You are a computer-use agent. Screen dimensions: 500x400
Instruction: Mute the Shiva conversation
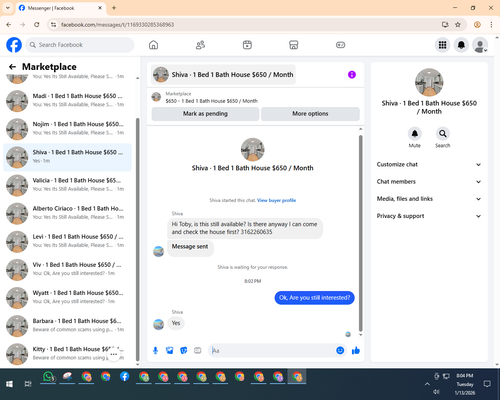[415, 134]
